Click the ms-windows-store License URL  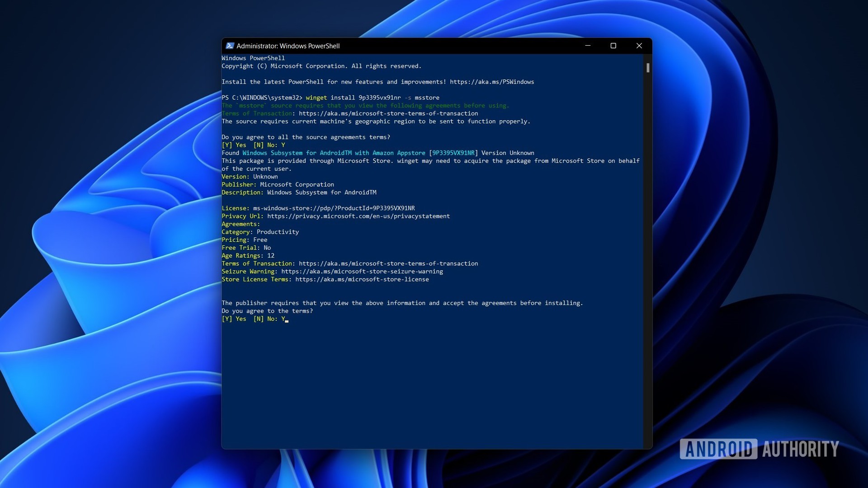334,208
